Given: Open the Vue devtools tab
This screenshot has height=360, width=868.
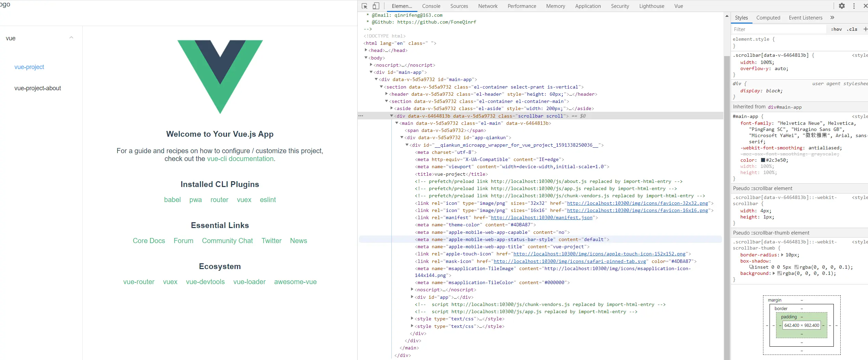Looking at the screenshot, I should tap(679, 6).
